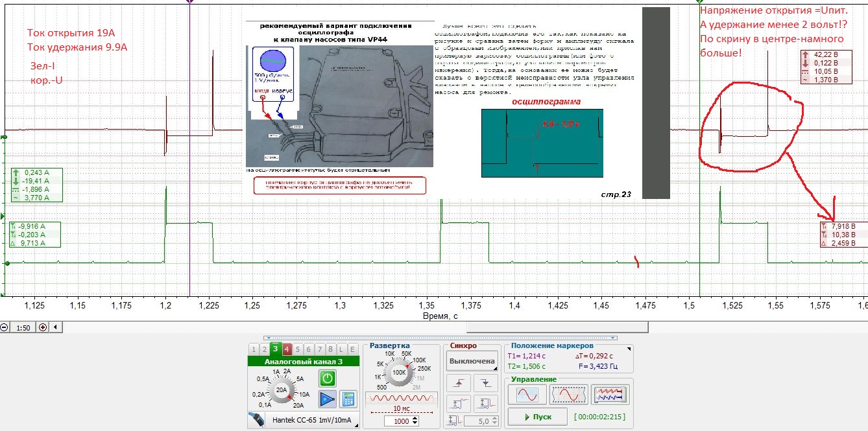Zoom out the time scale

4,327
